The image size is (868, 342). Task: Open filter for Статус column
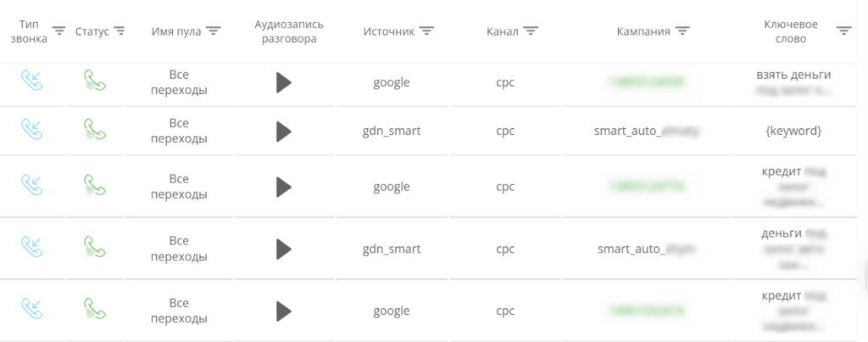120,31
